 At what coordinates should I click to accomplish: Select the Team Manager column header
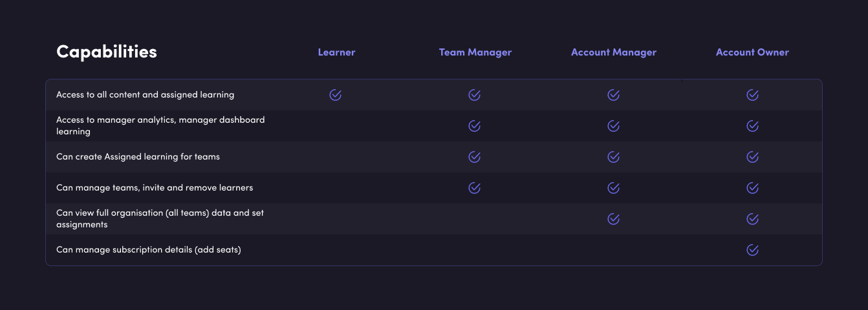tap(475, 52)
